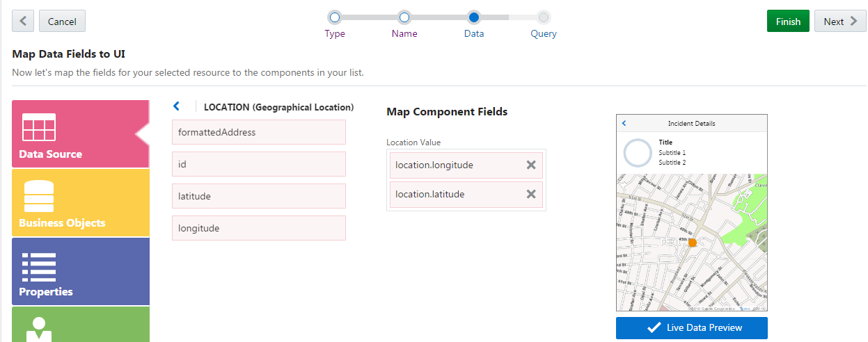Go to the Query wizard step
Viewport: 868px width, 342px height.
click(x=544, y=17)
